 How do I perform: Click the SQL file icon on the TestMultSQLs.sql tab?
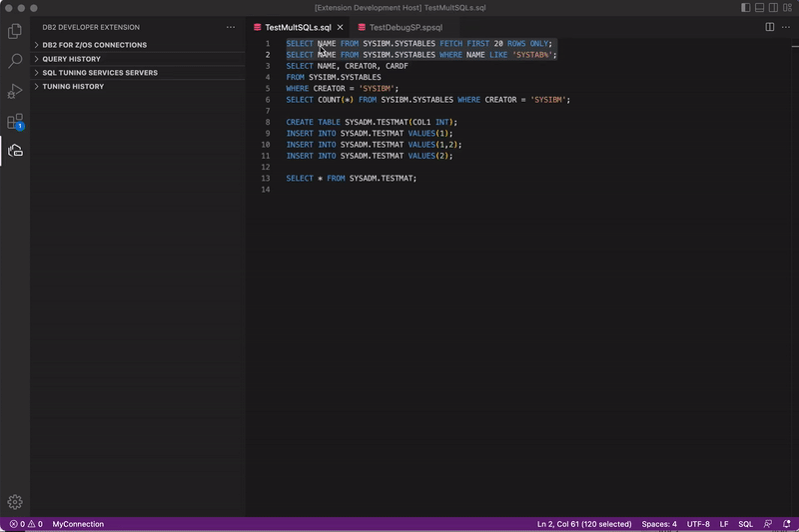[258, 28]
